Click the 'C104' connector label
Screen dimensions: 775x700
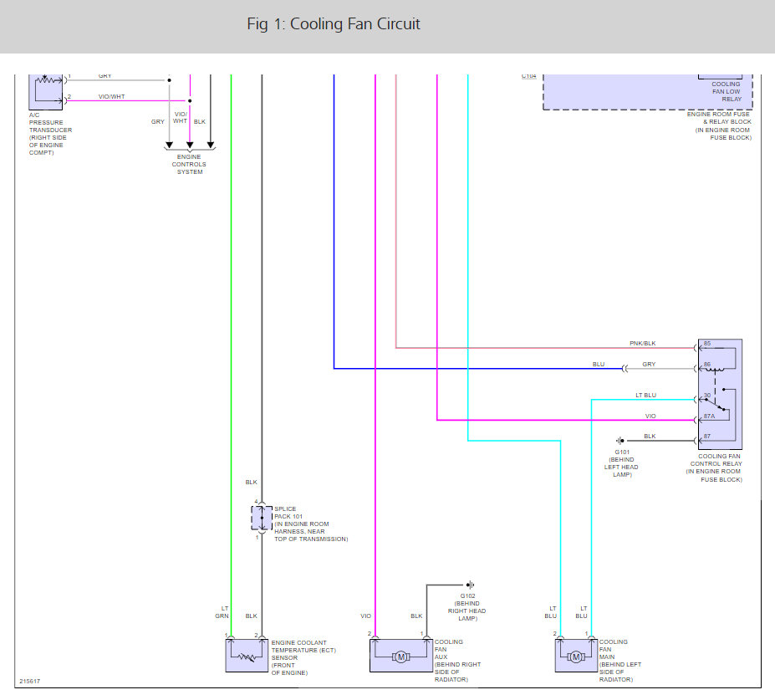[529, 76]
